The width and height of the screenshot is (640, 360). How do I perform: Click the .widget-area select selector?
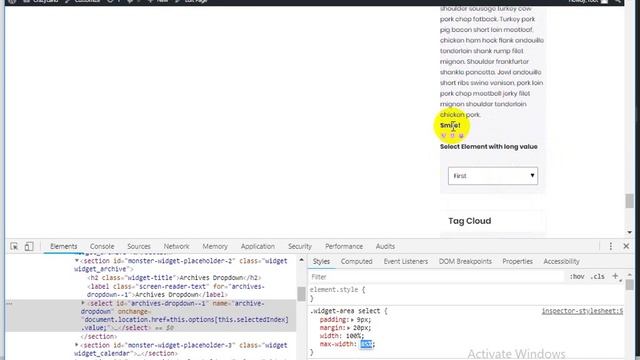pyautogui.click(x=346, y=311)
